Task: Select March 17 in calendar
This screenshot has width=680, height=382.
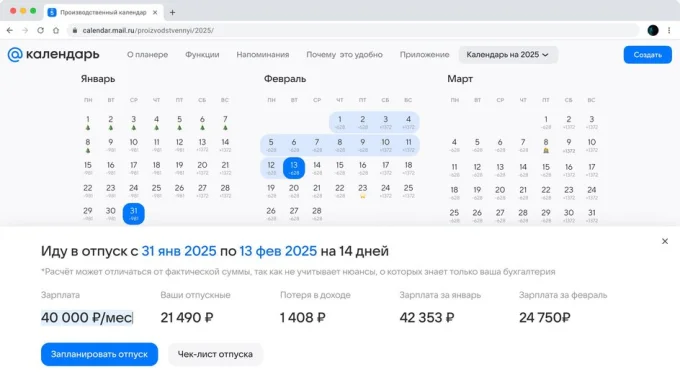Action: (x=592, y=170)
